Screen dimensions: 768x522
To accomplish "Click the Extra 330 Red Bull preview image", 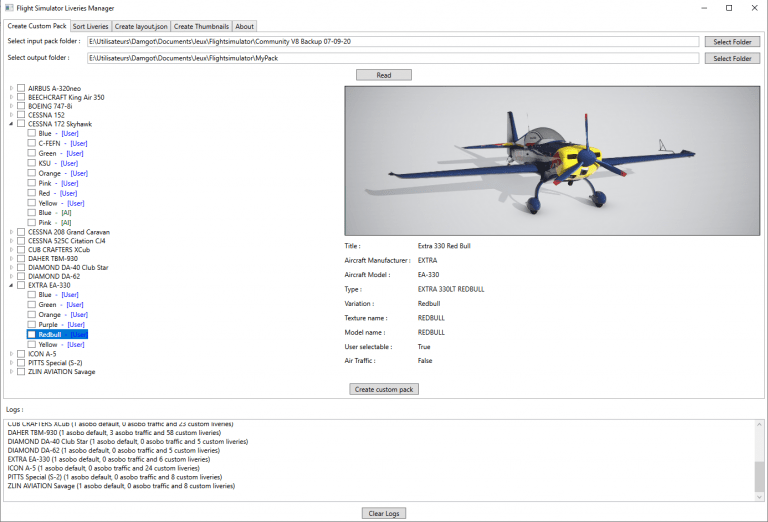I will pyautogui.click(x=552, y=161).
